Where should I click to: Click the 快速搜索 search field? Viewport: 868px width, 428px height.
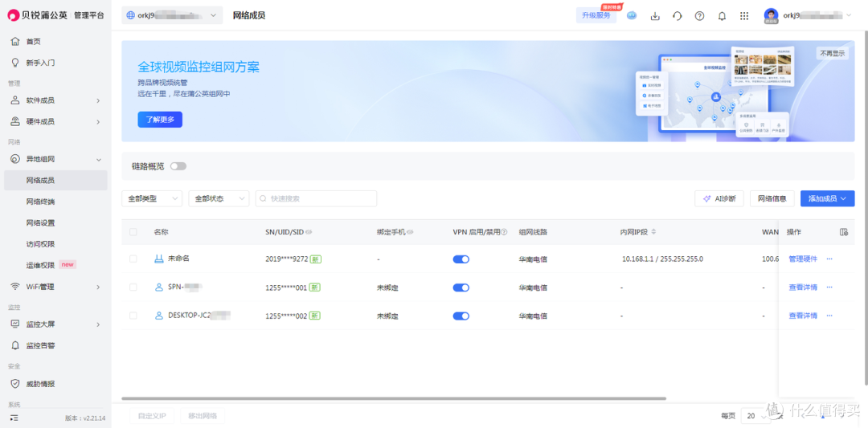point(316,198)
